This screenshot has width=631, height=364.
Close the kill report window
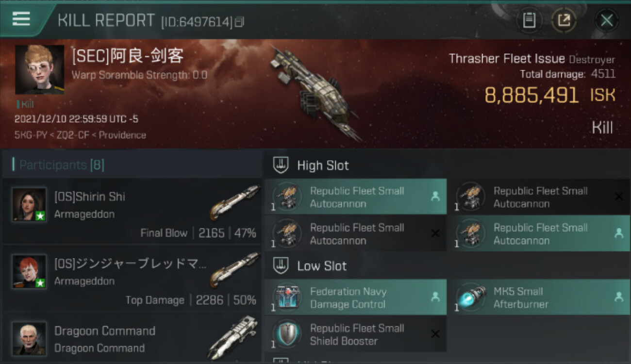tap(606, 20)
